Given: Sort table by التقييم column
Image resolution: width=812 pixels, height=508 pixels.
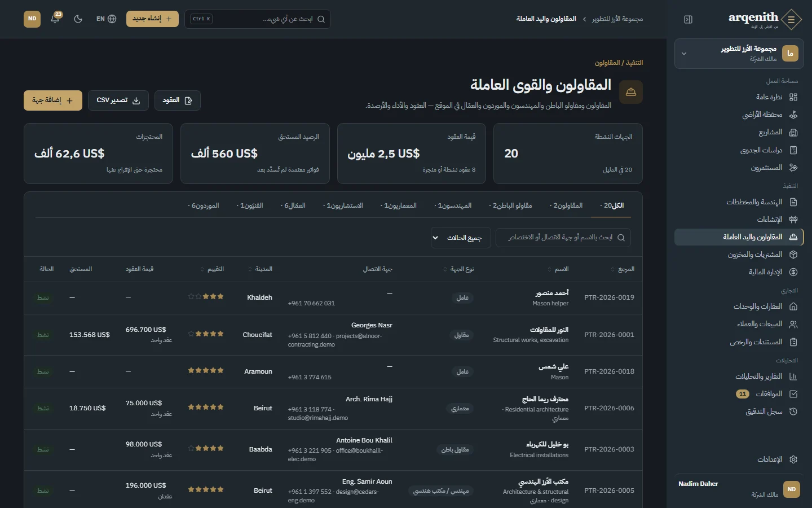Looking at the screenshot, I should 213,269.
